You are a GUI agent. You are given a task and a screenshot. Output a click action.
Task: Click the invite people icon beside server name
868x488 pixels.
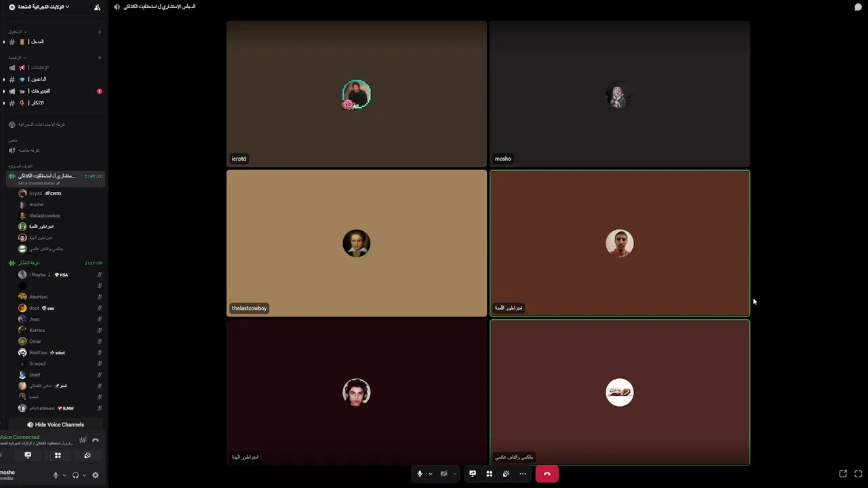click(97, 7)
